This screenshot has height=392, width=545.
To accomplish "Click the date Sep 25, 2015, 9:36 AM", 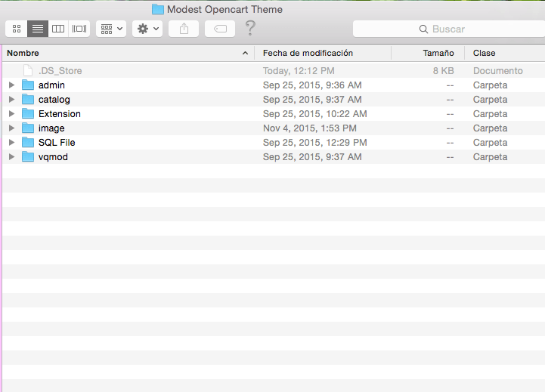I will (x=312, y=85).
